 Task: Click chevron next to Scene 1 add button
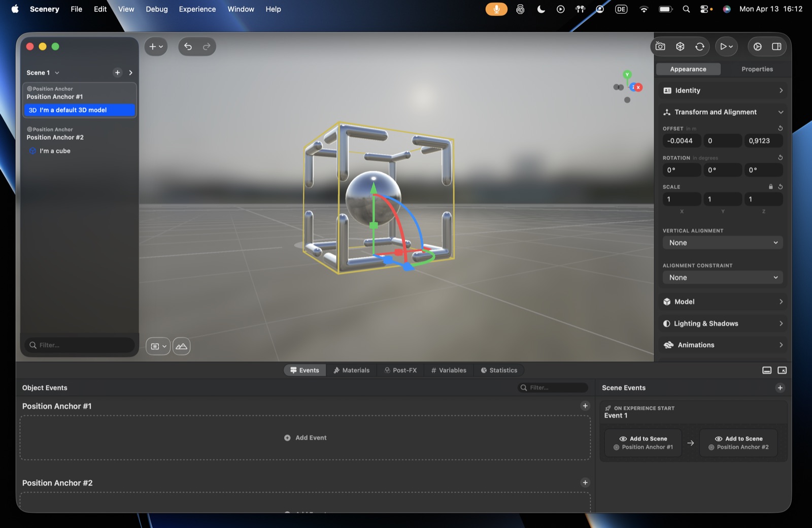(x=131, y=73)
